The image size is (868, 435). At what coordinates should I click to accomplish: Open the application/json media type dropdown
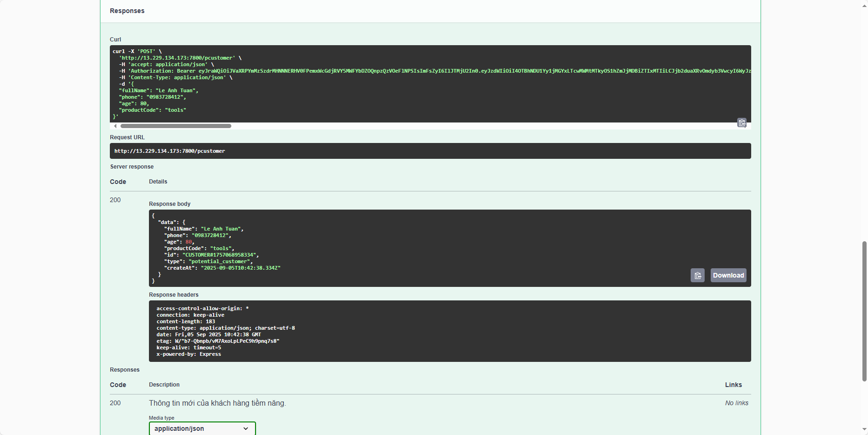[x=202, y=428]
